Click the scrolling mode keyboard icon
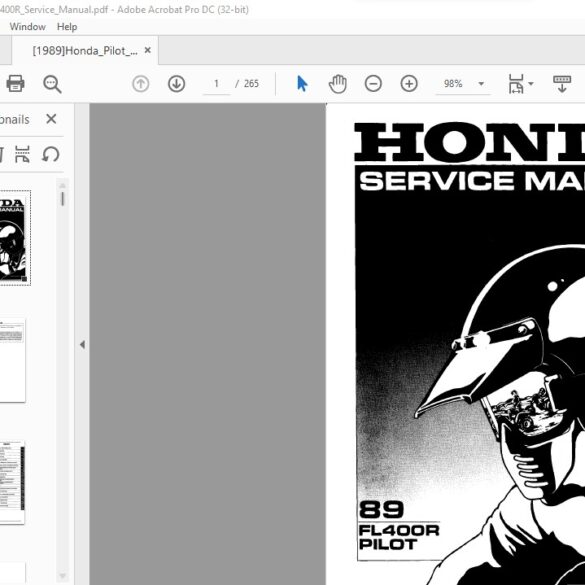The image size is (585, 585). pos(562,84)
